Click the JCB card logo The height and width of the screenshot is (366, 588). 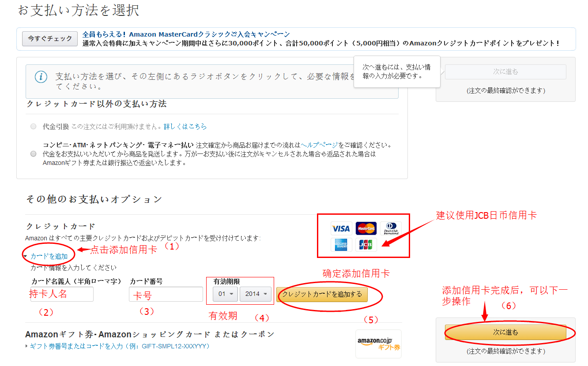pyautogui.click(x=366, y=245)
